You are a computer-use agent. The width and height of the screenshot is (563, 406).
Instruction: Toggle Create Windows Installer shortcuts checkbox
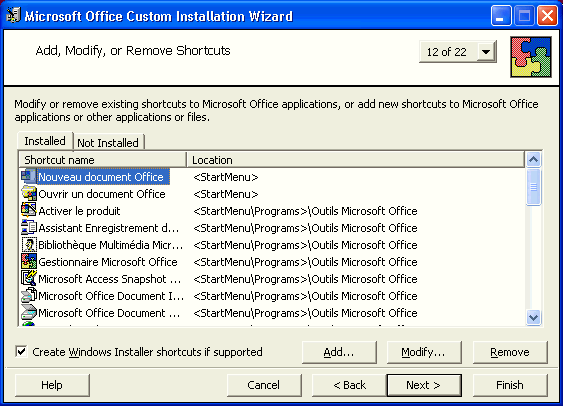click(21, 351)
